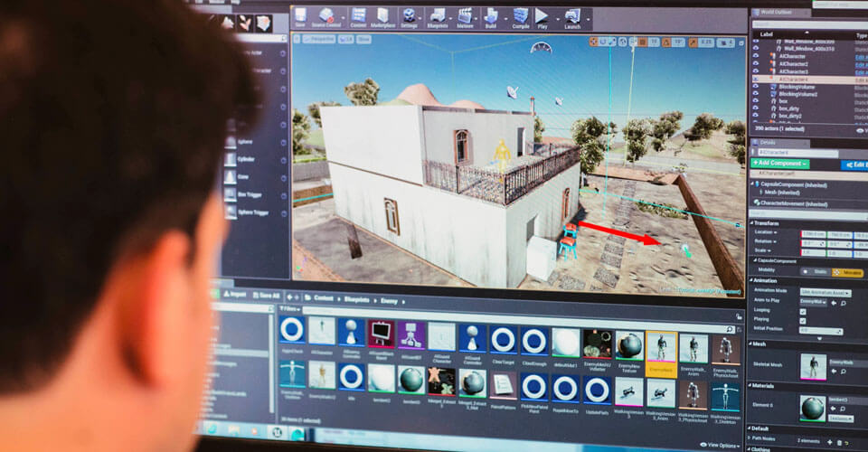Screen dimensions: 868x452
Task: Open the Filters dropdown in Content Browser
Action: coord(289,309)
